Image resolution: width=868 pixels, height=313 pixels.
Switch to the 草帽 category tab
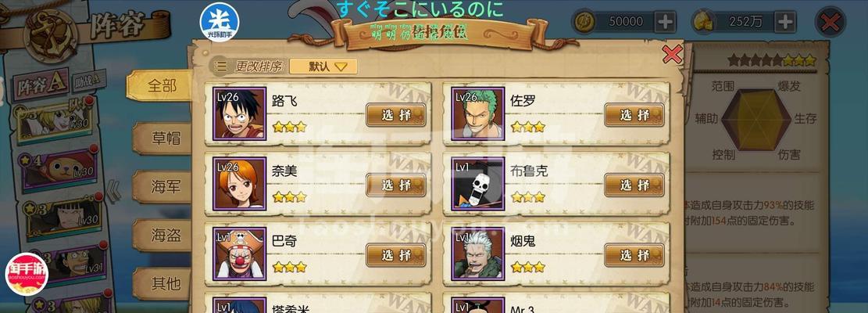point(165,138)
